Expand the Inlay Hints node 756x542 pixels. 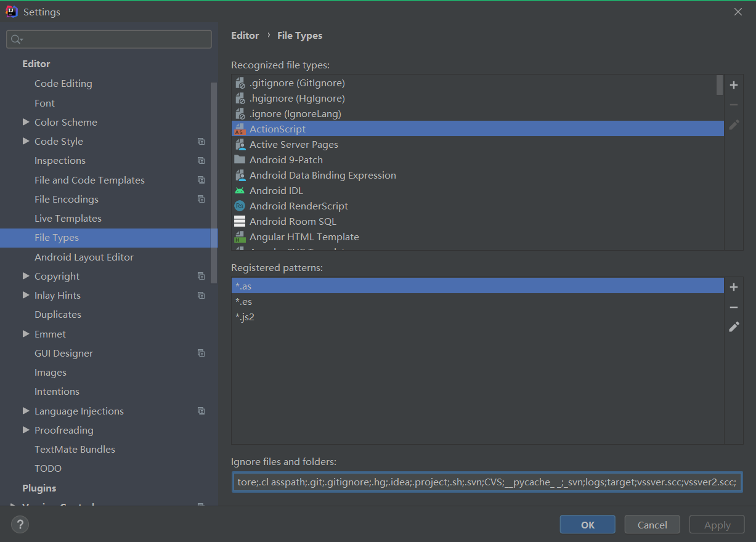[26, 295]
